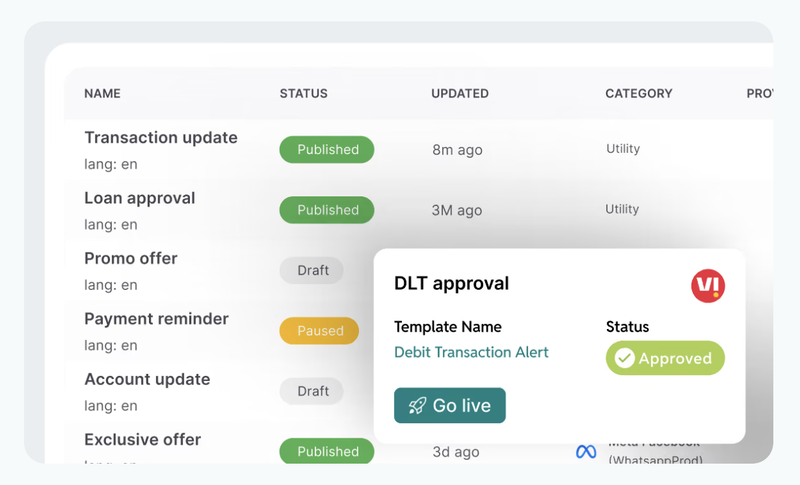Click Published badge for Loan approval
Viewport: 800px width, 485px height.
(x=327, y=210)
